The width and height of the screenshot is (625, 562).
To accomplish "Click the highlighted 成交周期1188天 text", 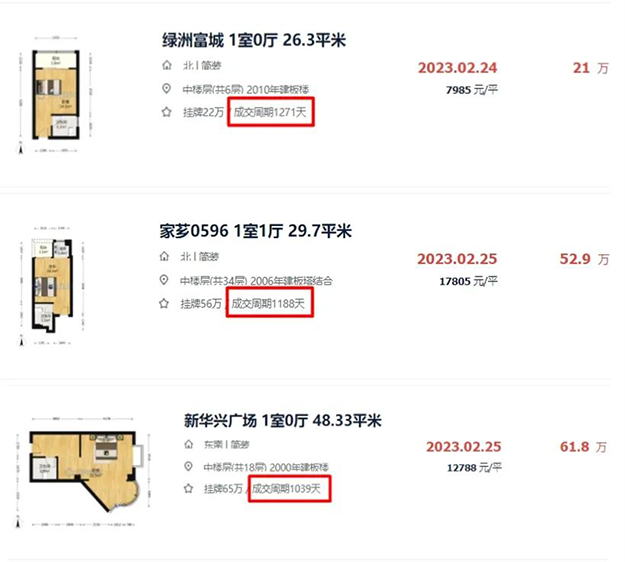I will (x=271, y=303).
